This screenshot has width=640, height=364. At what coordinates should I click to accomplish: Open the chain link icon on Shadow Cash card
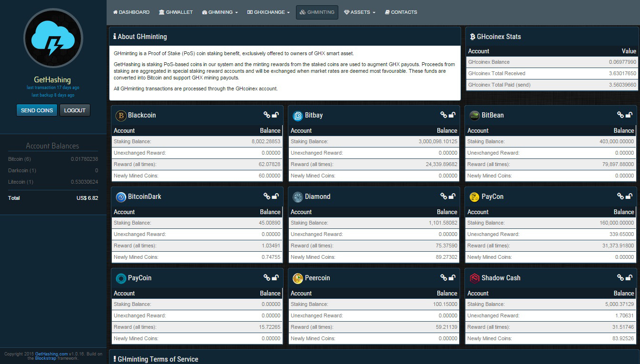point(620,277)
